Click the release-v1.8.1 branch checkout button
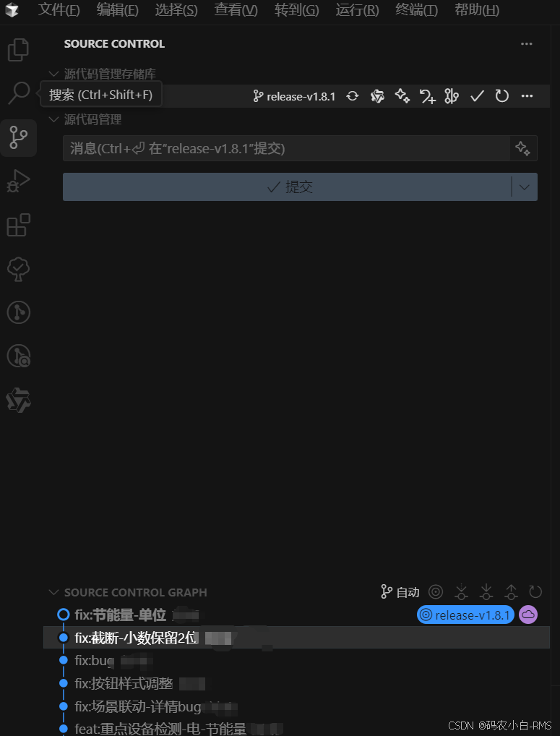 click(x=294, y=96)
